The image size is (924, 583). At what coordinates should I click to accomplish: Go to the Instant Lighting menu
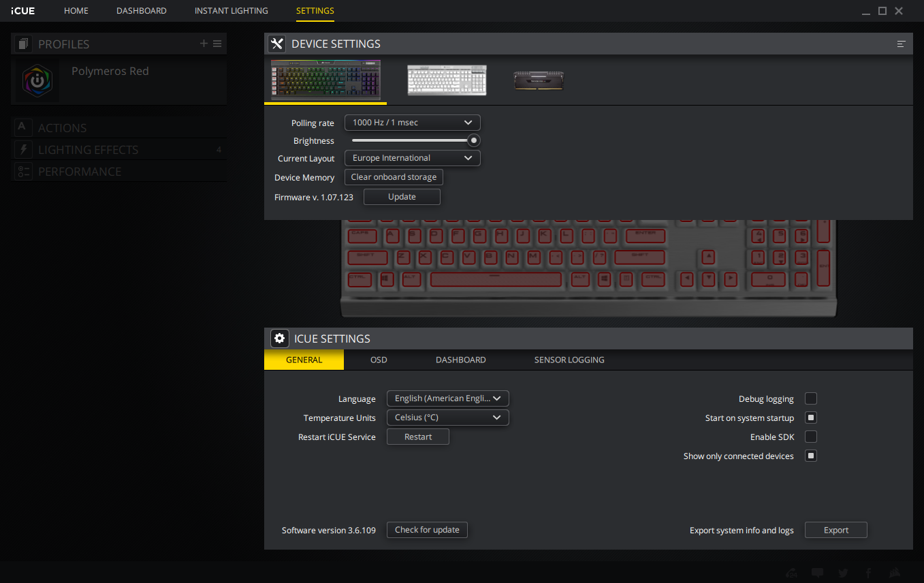(x=231, y=11)
